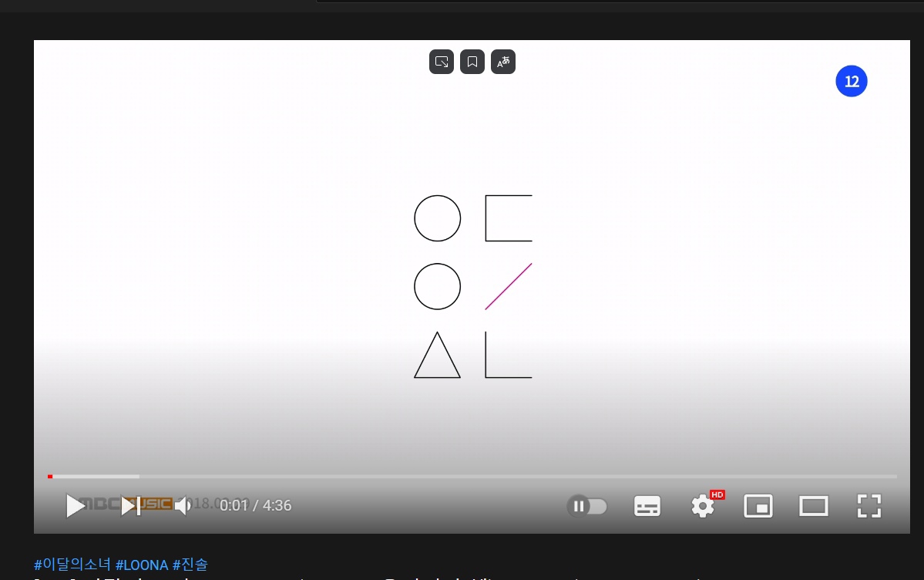Skip to the next video
Viewport: 924px width, 580px height.
coord(131,506)
